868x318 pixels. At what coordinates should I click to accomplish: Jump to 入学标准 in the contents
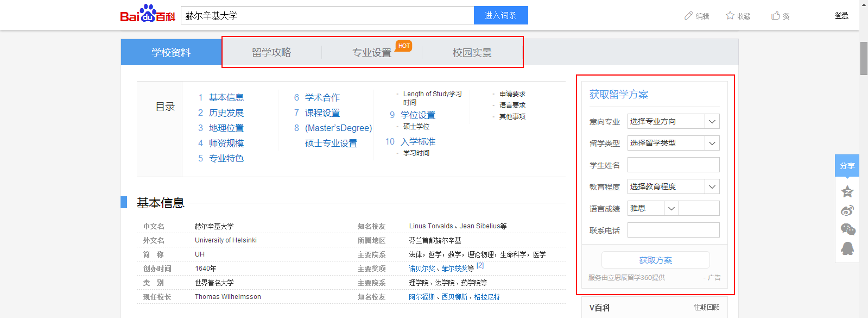(x=418, y=141)
